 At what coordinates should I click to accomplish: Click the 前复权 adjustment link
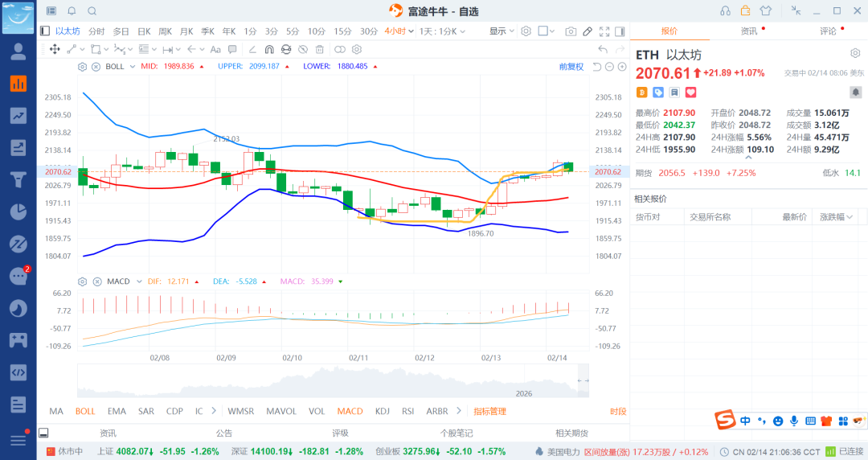pyautogui.click(x=571, y=66)
